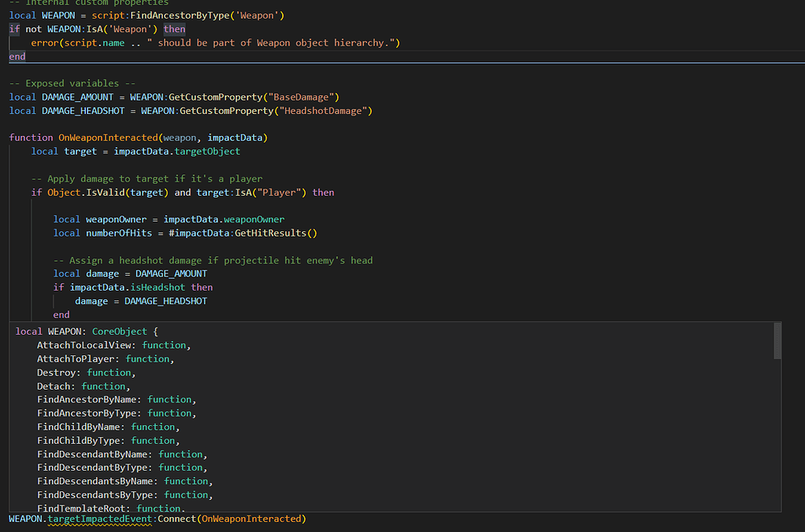Click isHeadshot property in if statement
The height and width of the screenshot is (532, 805).
[x=157, y=288]
